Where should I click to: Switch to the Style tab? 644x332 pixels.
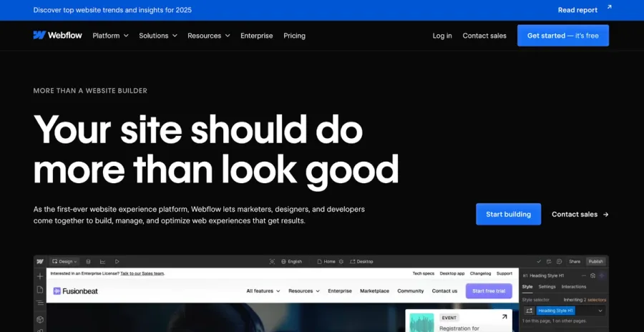(x=527, y=287)
